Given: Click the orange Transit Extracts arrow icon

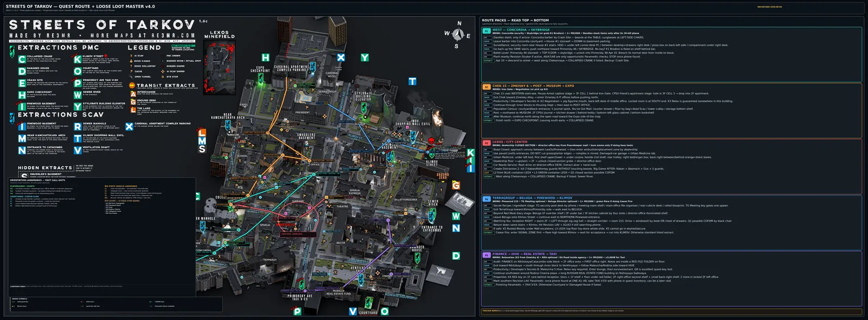Looking at the screenshot, I should [132, 85].
